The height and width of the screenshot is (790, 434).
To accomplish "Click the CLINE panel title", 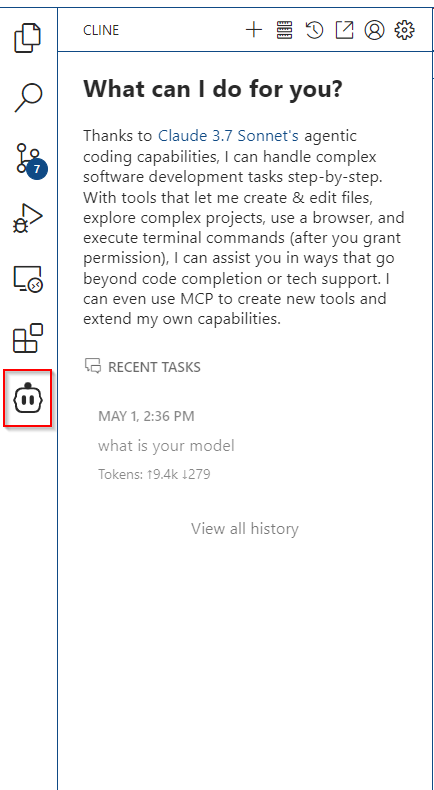I will point(101,30).
